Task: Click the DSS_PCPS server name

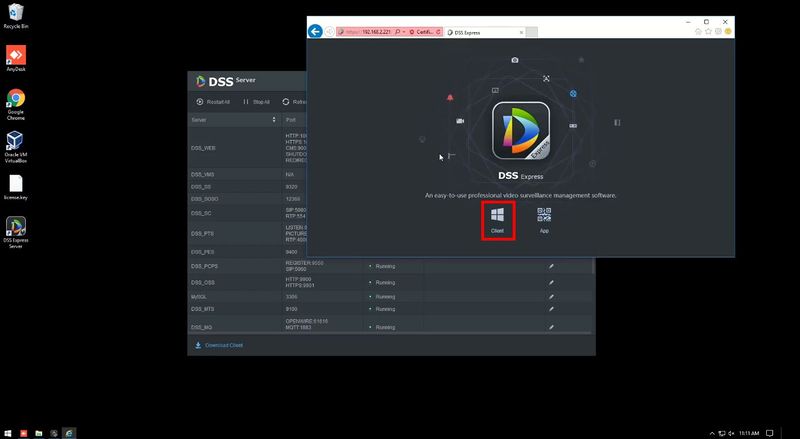Action: click(x=205, y=266)
